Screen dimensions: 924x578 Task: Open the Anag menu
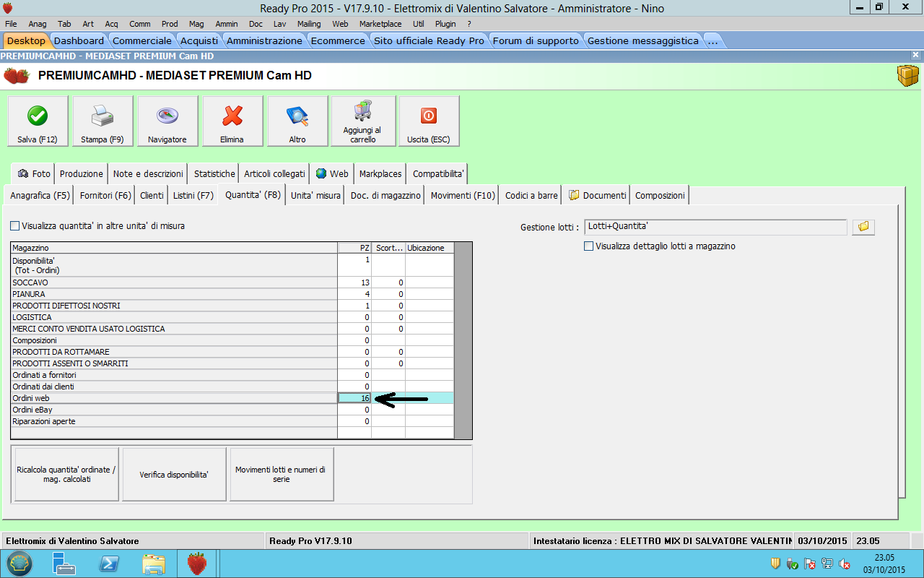(38, 24)
